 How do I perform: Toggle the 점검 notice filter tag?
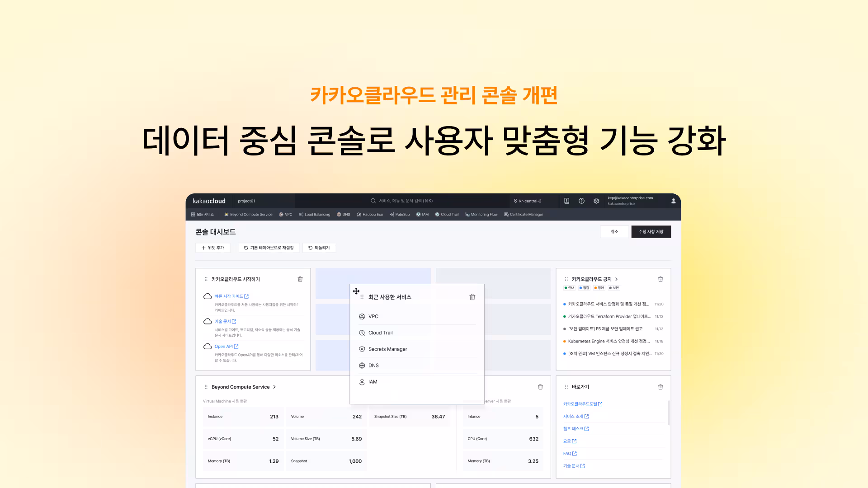coord(585,288)
